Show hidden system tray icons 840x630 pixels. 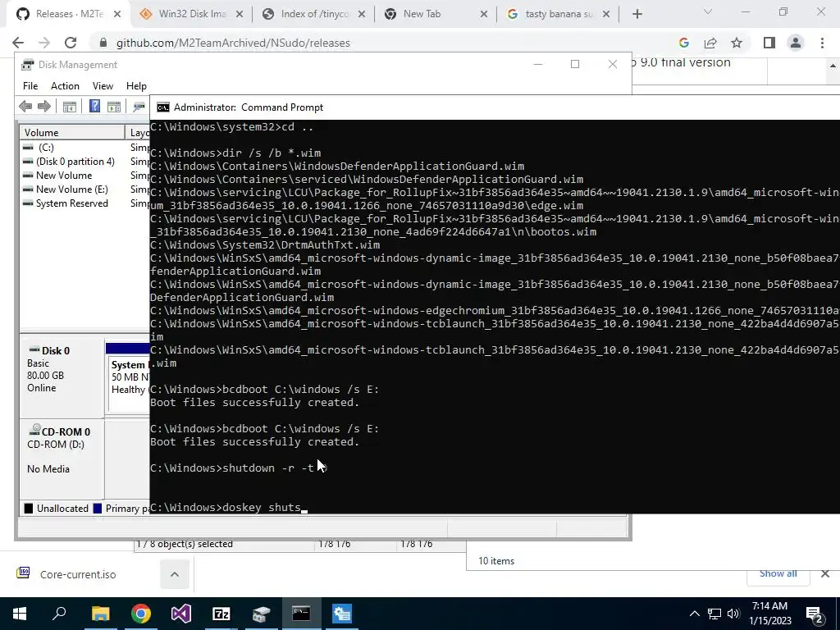pyautogui.click(x=694, y=614)
